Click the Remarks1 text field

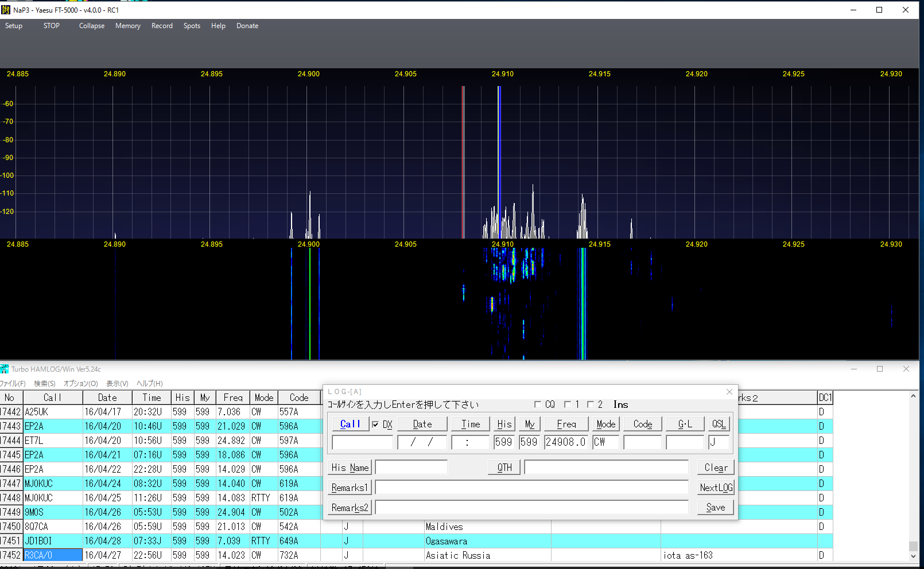(532, 488)
